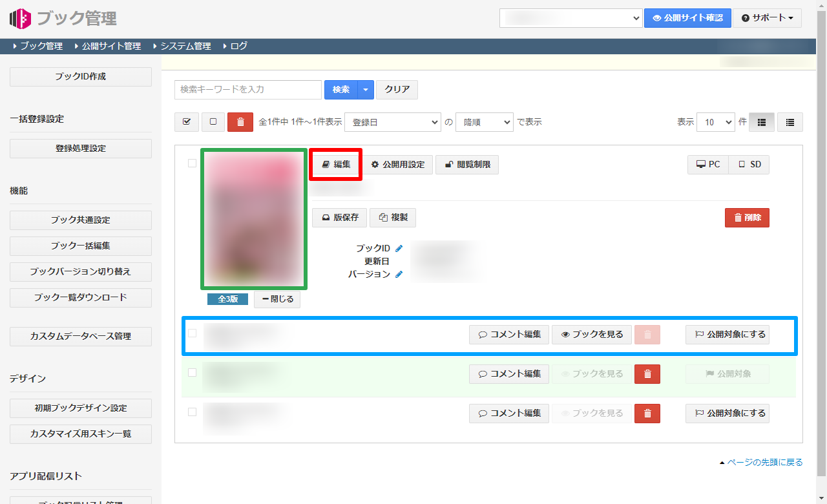This screenshot has width=827, height=504.
Task: Switch to compact list view icon
Action: click(x=790, y=122)
